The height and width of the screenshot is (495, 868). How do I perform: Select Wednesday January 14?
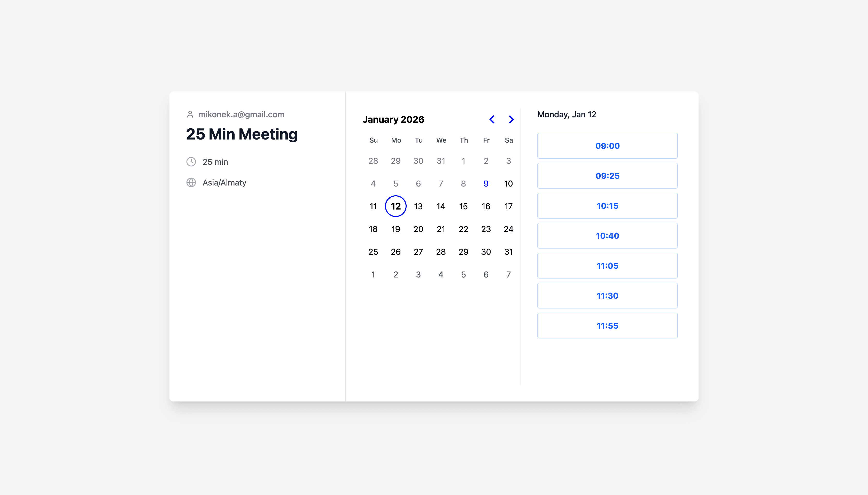[x=440, y=206]
